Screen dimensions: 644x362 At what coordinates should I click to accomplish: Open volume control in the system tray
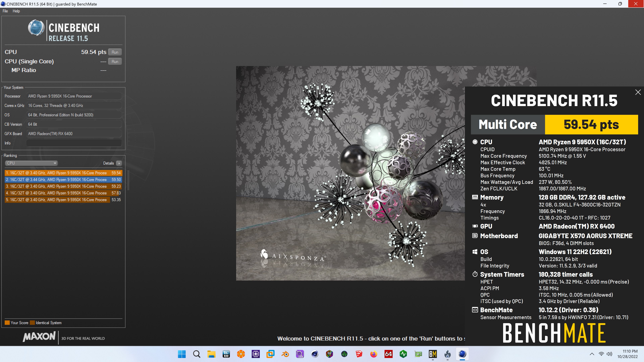[x=609, y=354]
